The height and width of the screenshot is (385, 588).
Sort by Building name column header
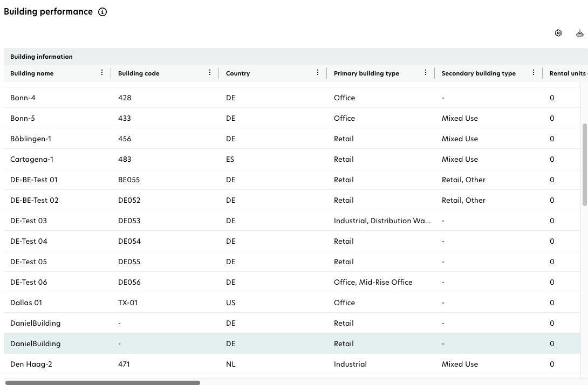(x=32, y=73)
